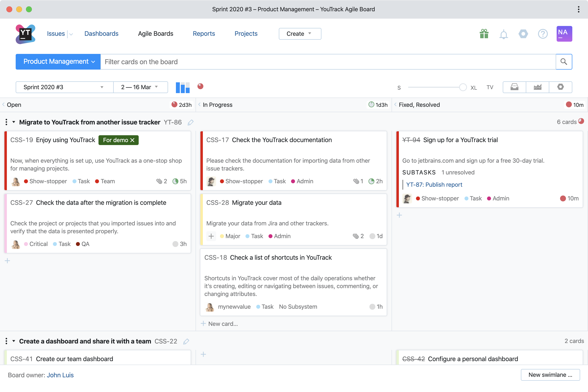
Task: Click the attachment icon on CSS-17 card
Action: (356, 181)
